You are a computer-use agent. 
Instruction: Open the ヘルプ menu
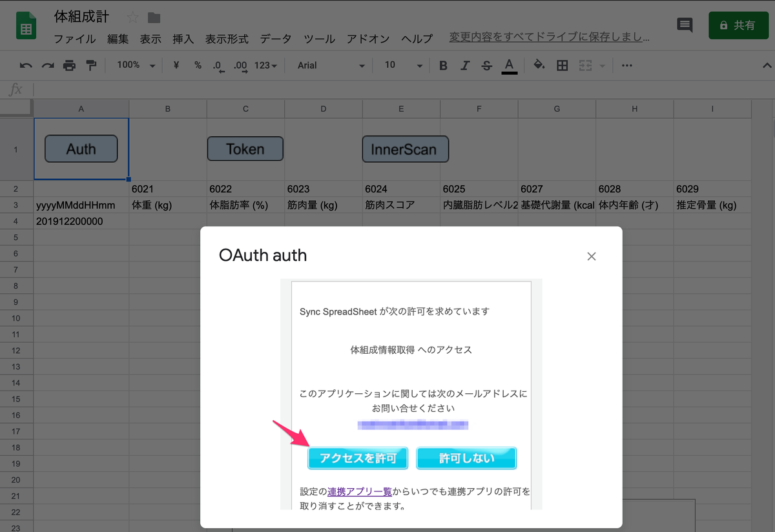click(x=417, y=39)
